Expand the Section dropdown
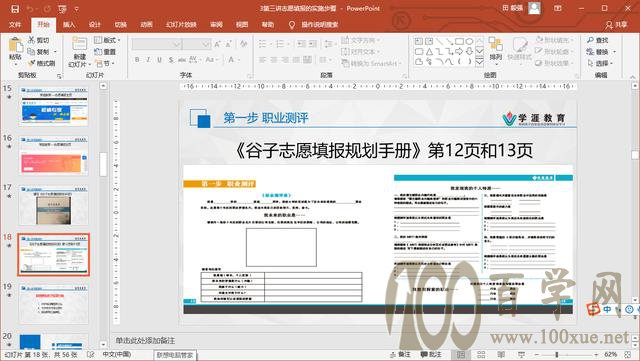Image resolution: width=640 pixels, height=361 pixels. pyautogui.click(x=105, y=63)
